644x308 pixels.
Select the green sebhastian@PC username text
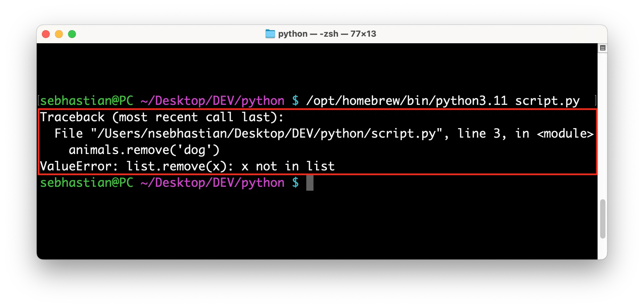86,101
